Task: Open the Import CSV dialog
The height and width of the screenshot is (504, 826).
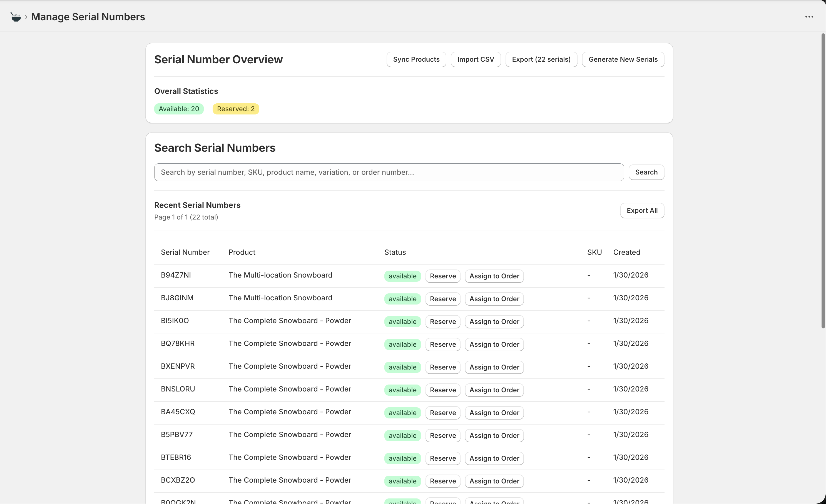Action: point(475,59)
